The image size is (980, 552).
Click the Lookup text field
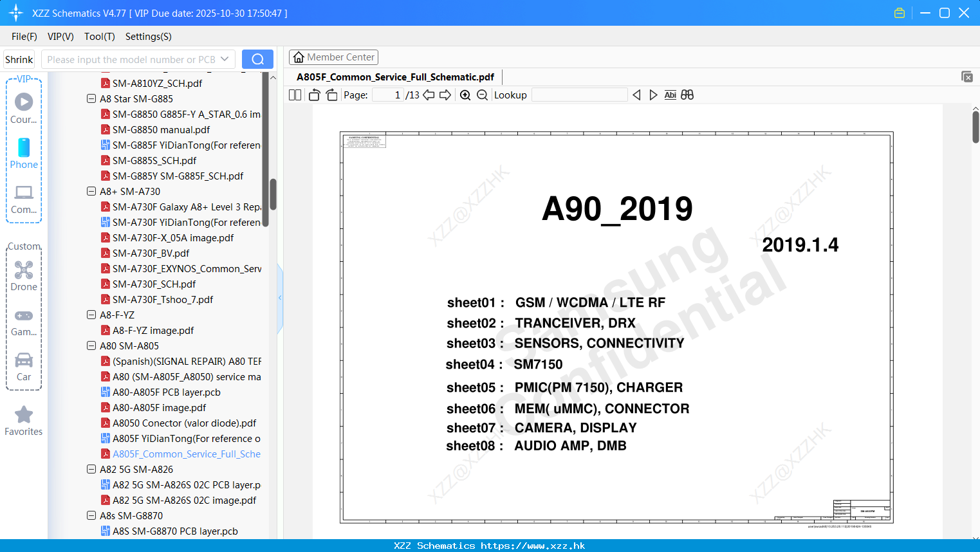point(580,95)
